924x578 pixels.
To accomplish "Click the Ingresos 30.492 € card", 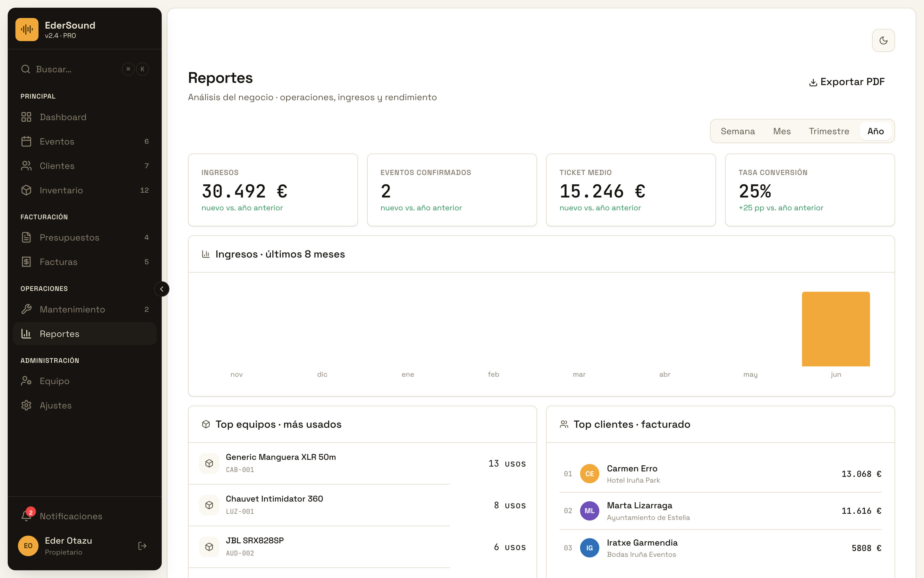I will point(273,190).
